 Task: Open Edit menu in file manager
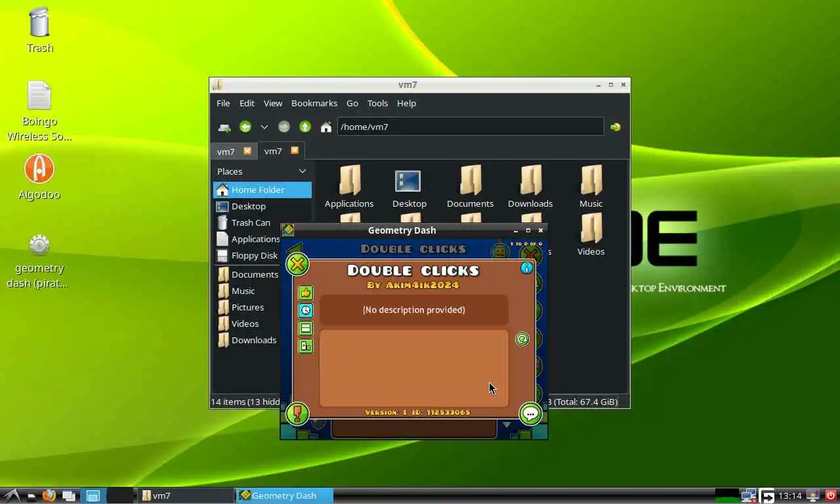coord(247,103)
